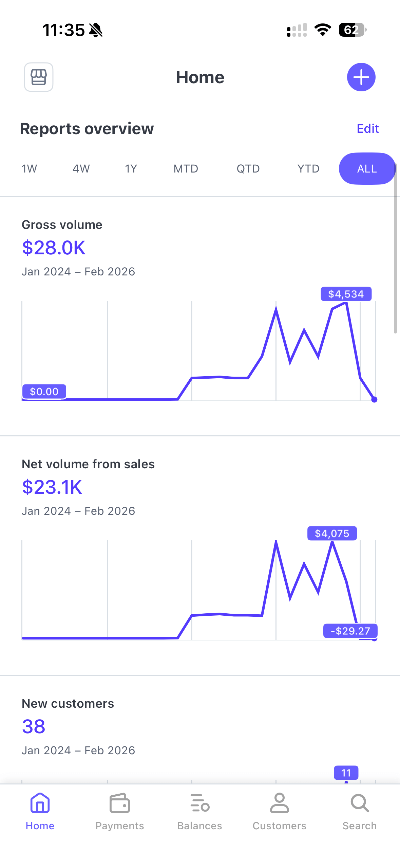Open the storefront account icon

click(39, 77)
